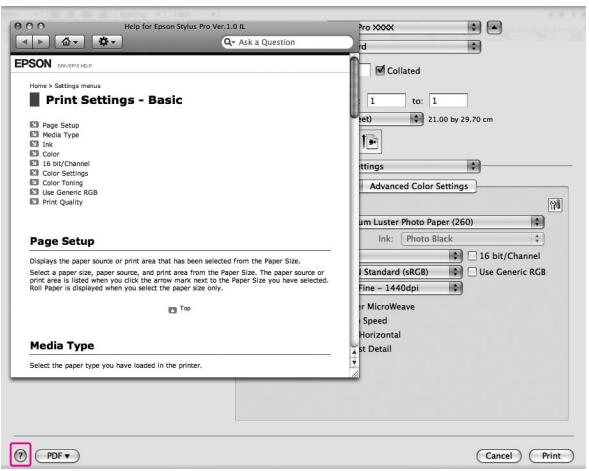Click arrow icon beside Ink link
Viewport: 589px width, 471px height.
tap(34, 144)
